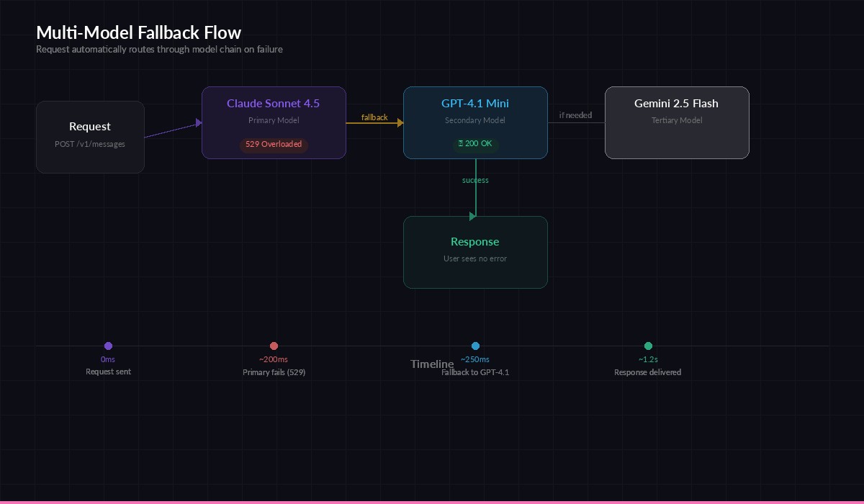
Task: Click the blue timeline dot at ~250ms
Action: click(x=475, y=346)
